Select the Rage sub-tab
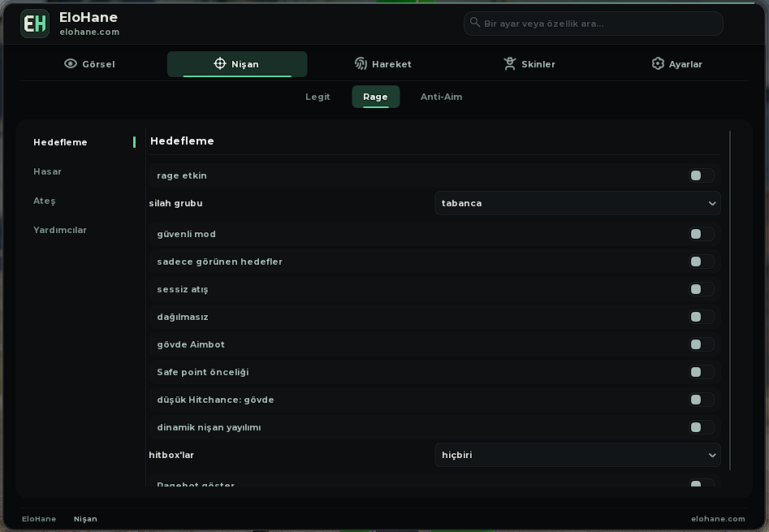 point(376,97)
